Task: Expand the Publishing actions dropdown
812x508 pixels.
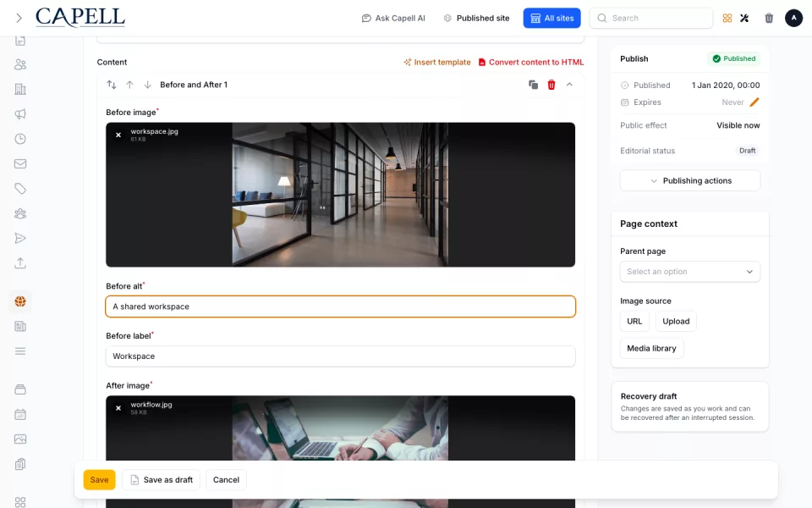Action: (x=690, y=180)
